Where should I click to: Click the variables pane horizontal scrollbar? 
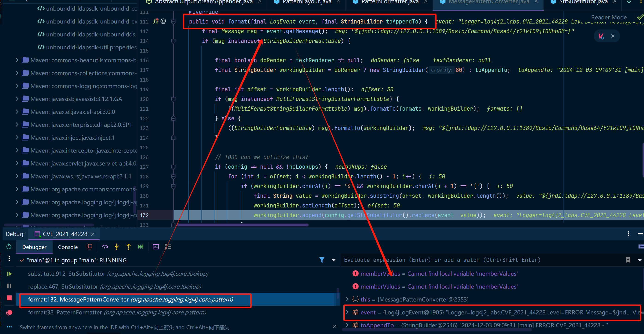tap(437, 330)
